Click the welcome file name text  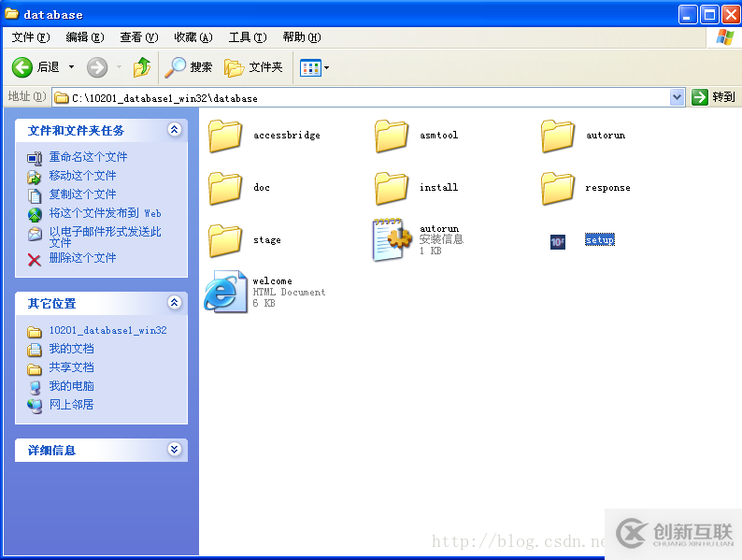coord(272,281)
